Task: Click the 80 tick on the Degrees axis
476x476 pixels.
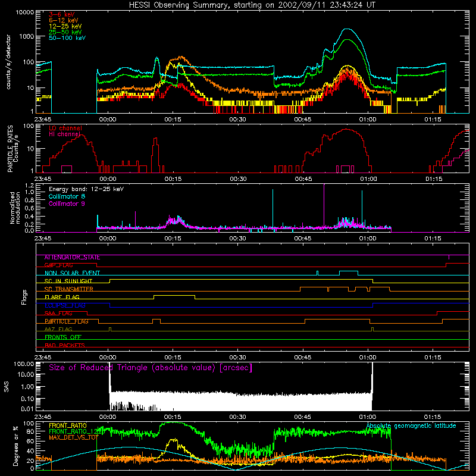Action: coord(30,432)
